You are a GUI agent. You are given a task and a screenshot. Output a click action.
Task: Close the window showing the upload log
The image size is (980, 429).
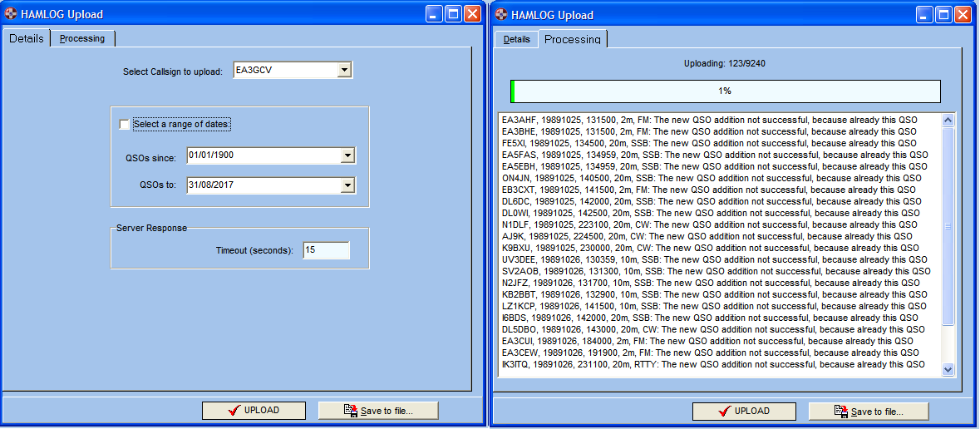(963, 14)
